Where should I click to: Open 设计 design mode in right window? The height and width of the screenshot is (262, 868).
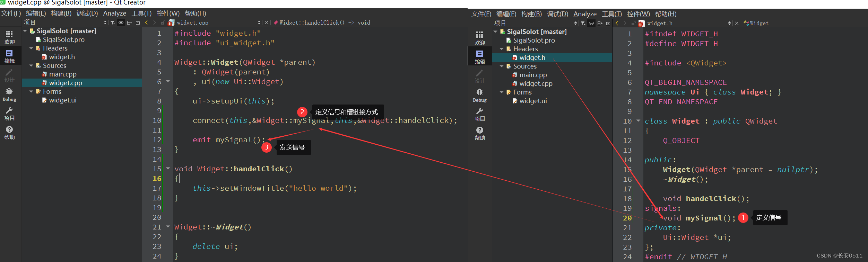(480, 76)
